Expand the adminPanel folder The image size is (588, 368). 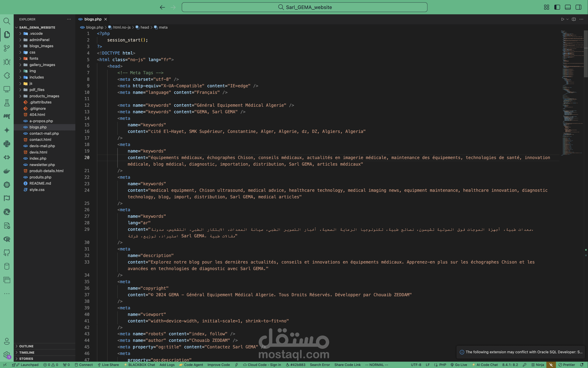pyautogui.click(x=45, y=40)
